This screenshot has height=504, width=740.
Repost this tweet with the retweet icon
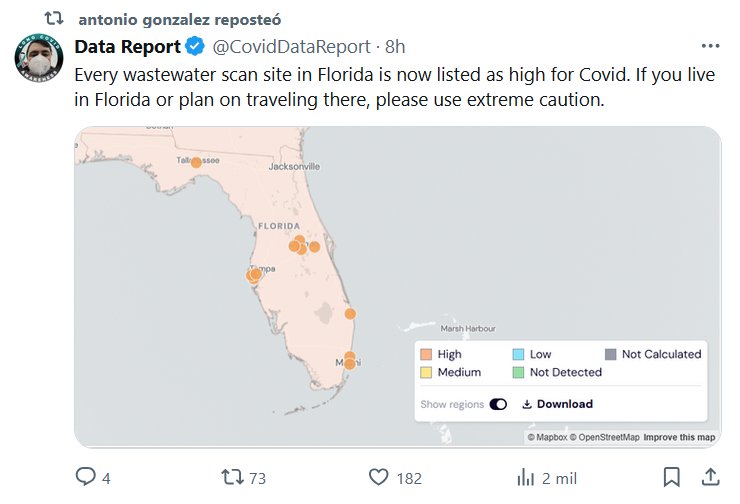pos(233,477)
